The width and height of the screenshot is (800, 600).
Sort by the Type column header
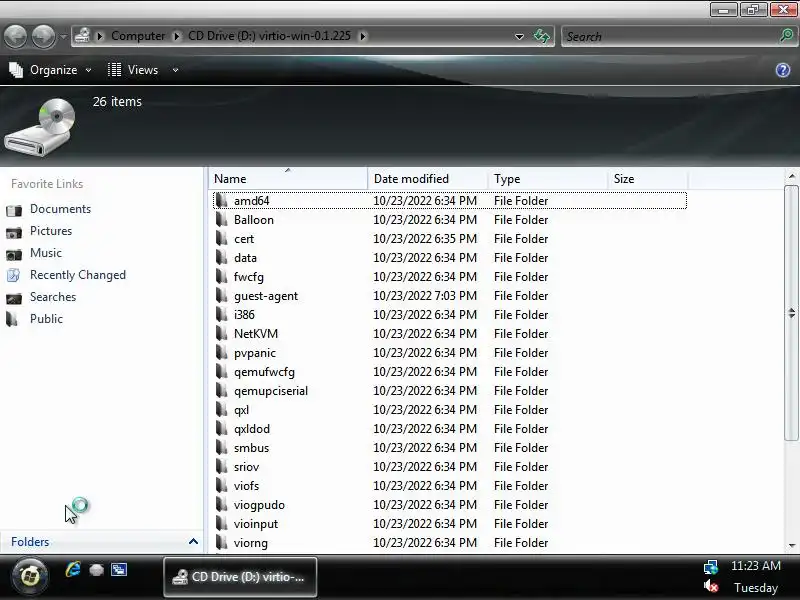pyautogui.click(x=547, y=179)
